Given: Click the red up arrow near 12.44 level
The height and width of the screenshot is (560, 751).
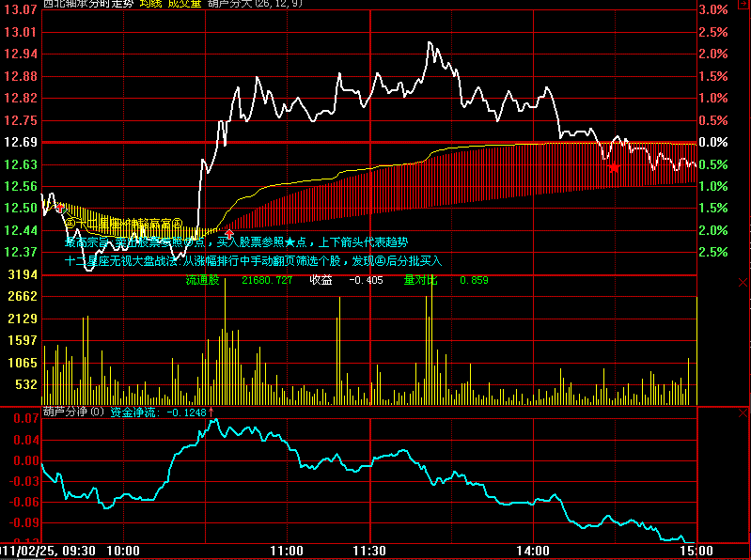Looking at the screenshot, I should (229, 234).
